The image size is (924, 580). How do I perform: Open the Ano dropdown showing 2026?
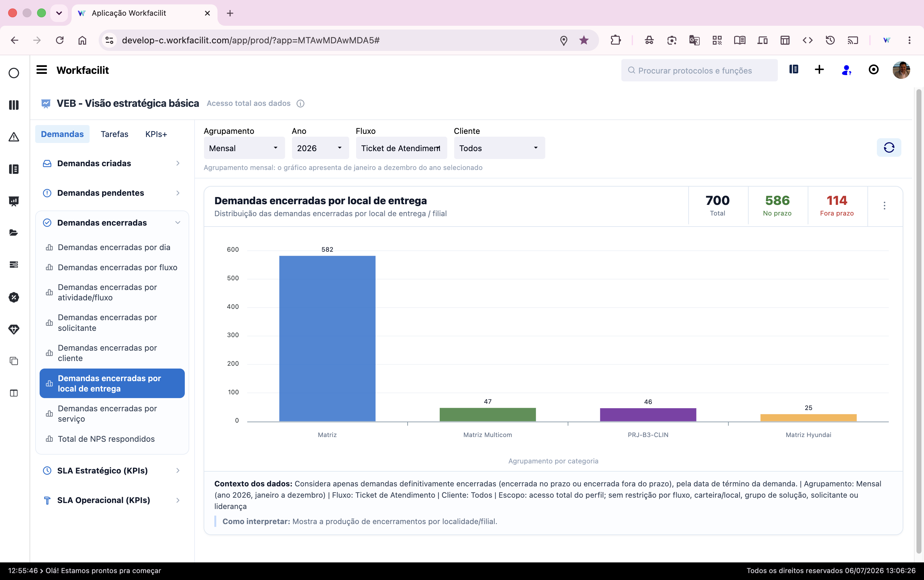point(320,148)
